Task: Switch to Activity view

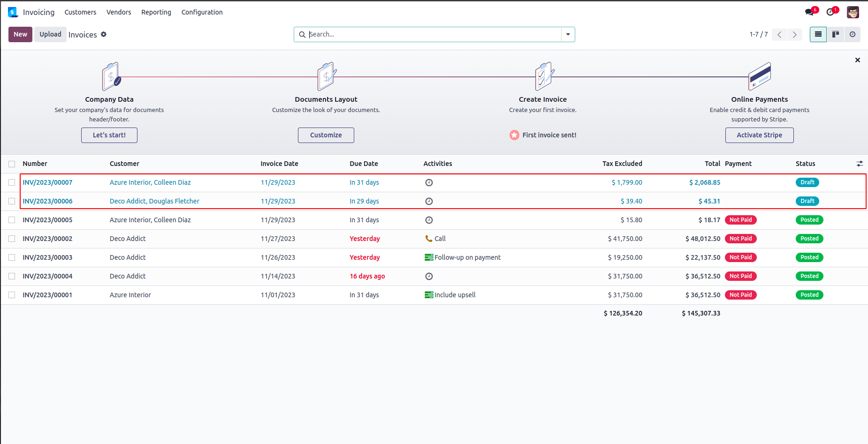Action: pyautogui.click(x=853, y=34)
